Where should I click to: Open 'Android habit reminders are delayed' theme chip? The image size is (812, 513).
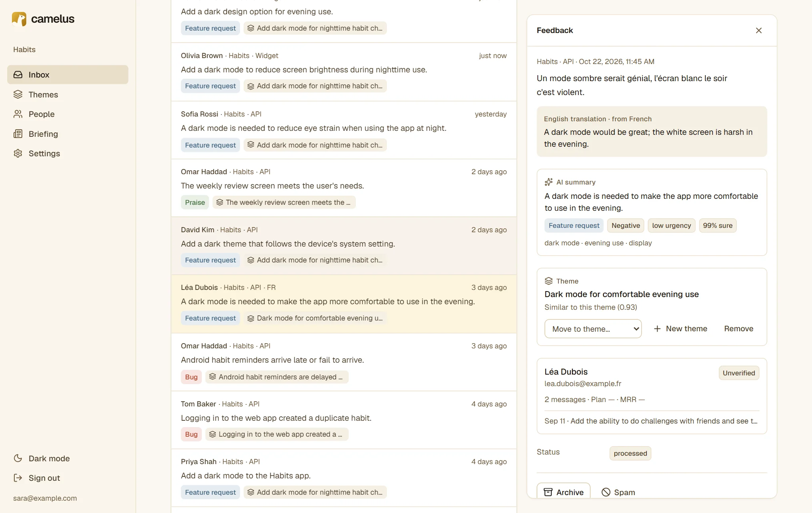coord(277,377)
